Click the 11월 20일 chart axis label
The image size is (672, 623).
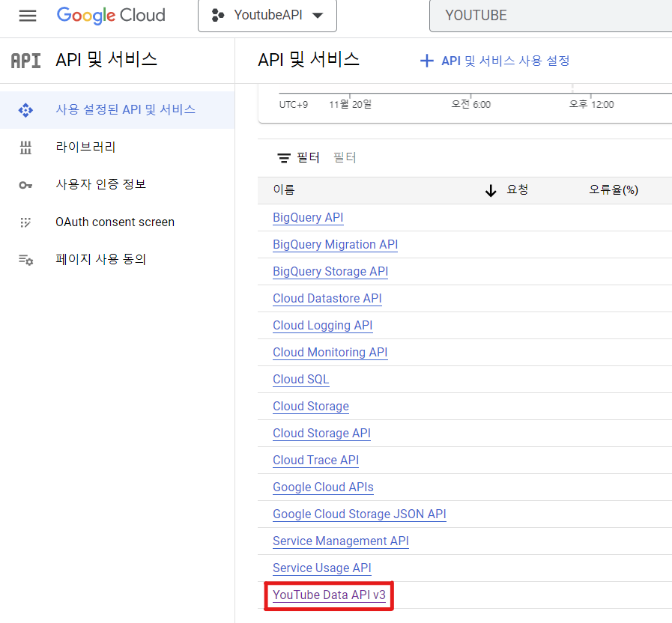(350, 105)
